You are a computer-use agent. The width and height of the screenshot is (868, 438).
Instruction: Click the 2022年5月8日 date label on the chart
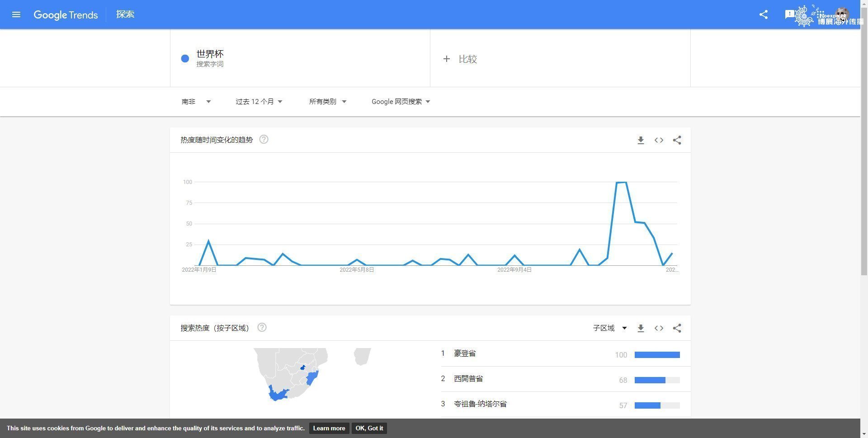[357, 270]
